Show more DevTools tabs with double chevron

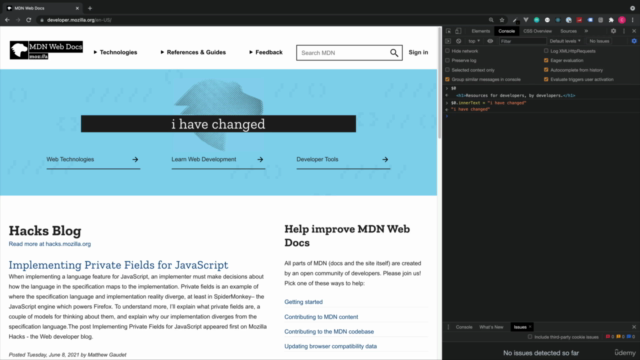coord(587,31)
